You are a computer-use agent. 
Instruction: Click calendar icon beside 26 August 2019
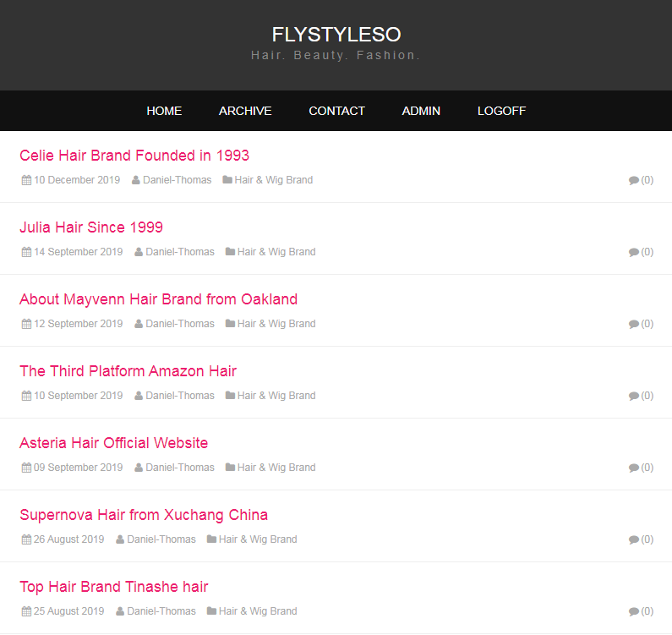(x=26, y=539)
